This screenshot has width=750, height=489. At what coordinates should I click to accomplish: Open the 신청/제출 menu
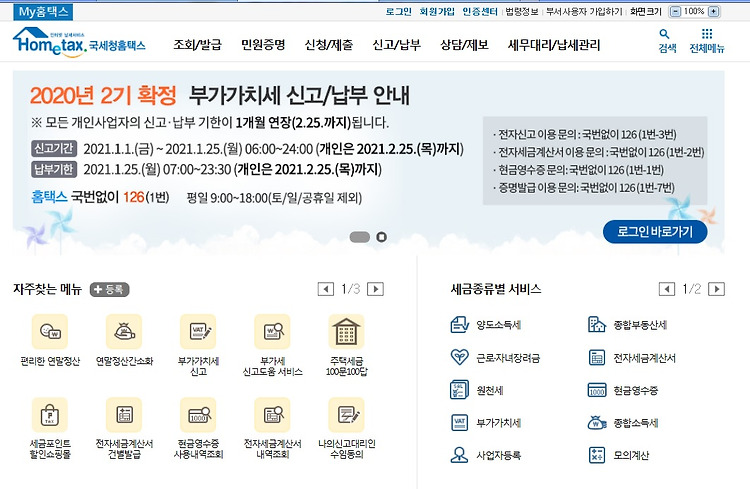[x=329, y=45]
